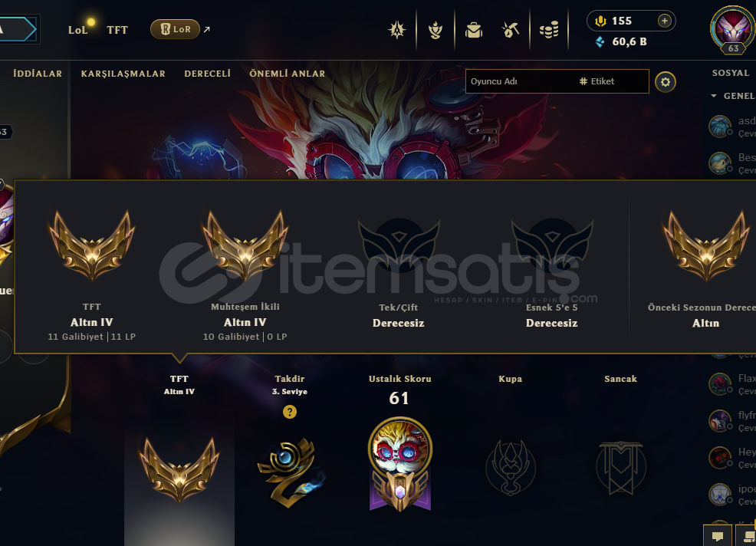Open the ÖNEMLİ ANLAR tab

coord(287,74)
